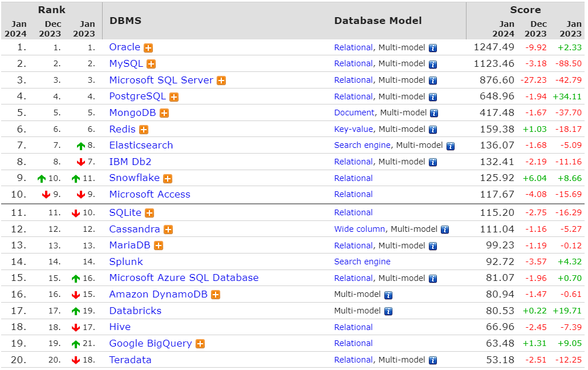588x370 pixels.
Task: Click the multi-model info icon for PostgreSQL
Action: (x=433, y=97)
